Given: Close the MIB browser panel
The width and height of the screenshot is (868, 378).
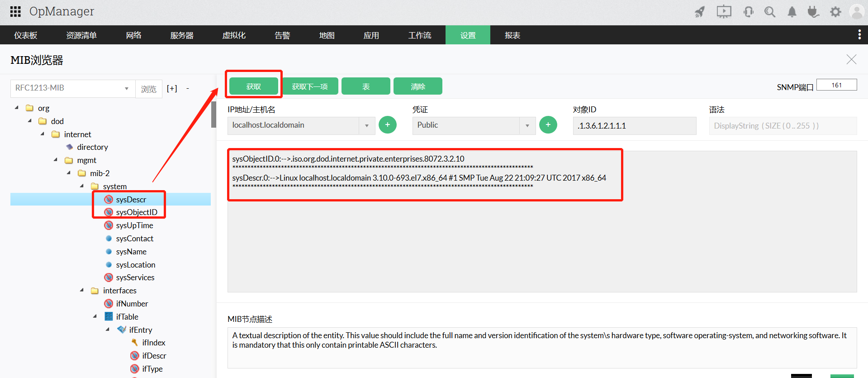Looking at the screenshot, I should [x=851, y=59].
